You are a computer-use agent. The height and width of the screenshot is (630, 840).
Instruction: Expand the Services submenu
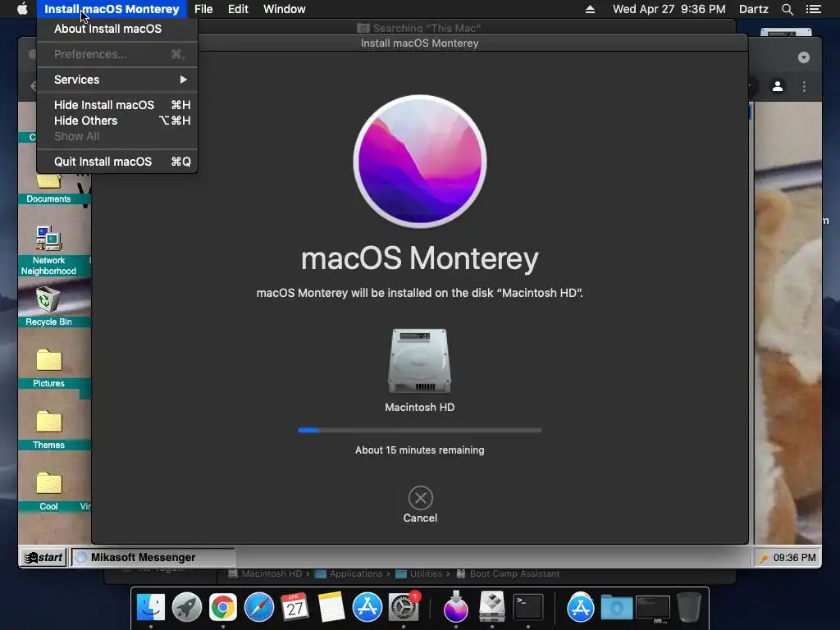click(x=117, y=80)
